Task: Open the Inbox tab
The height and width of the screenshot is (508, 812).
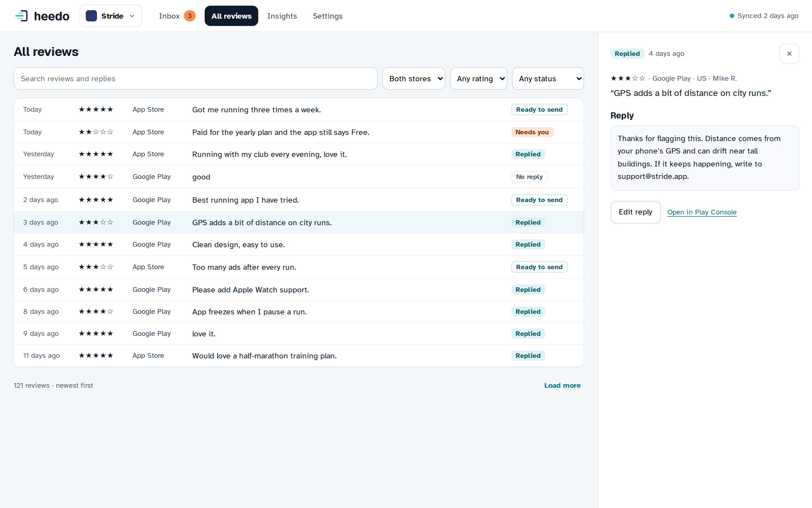Action: point(177,16)
